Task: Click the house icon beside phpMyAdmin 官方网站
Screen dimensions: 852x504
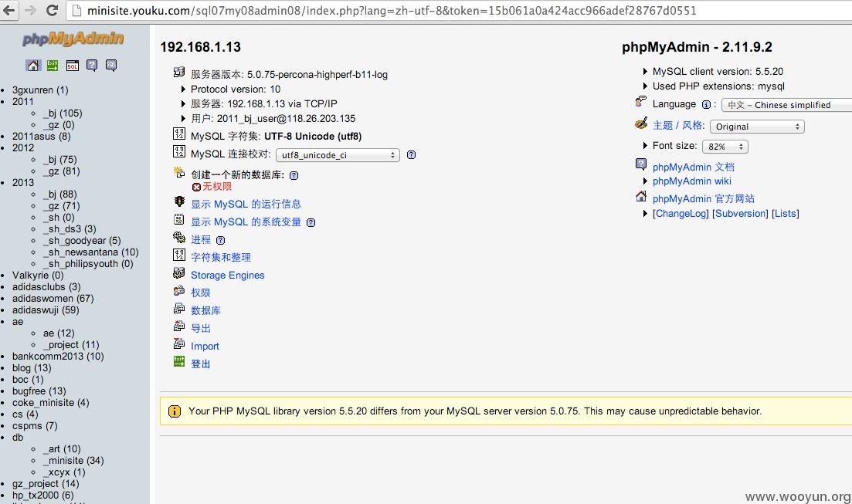Action: [x=641, y=196]
